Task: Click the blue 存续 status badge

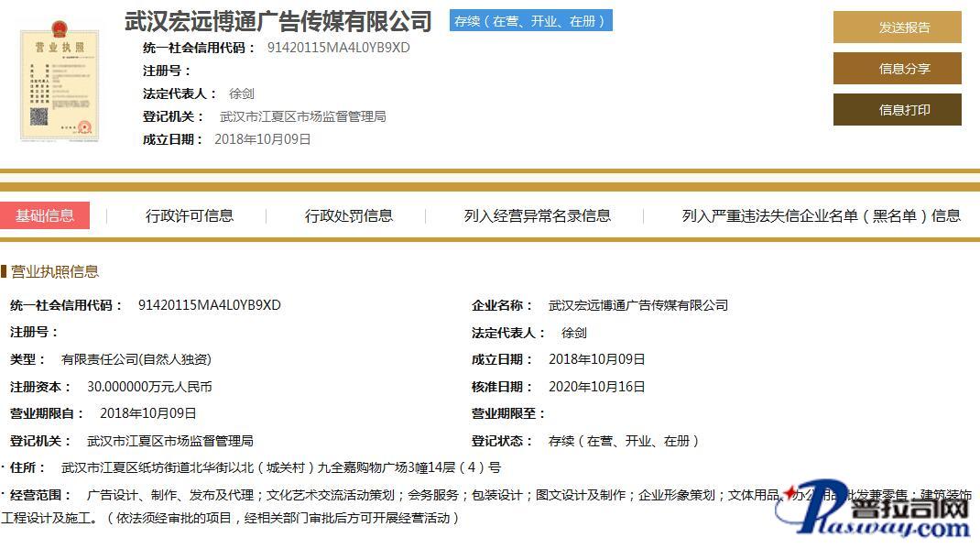Action: (x=530, y=21)
